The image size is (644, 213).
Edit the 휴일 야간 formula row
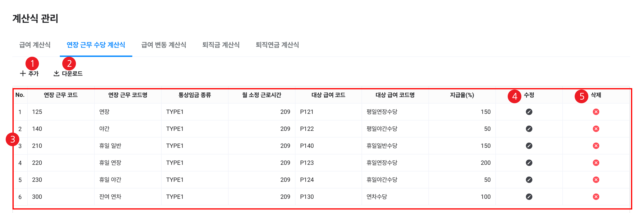tap(529, 180)
